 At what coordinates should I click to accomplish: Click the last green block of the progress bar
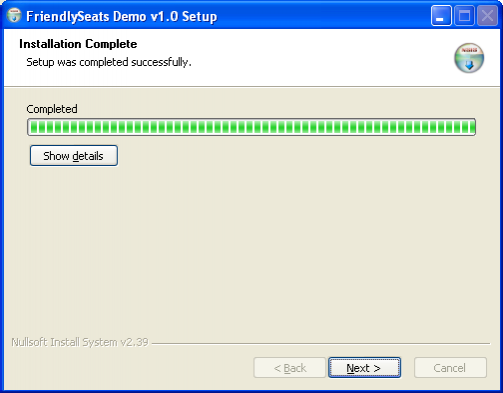472,127
